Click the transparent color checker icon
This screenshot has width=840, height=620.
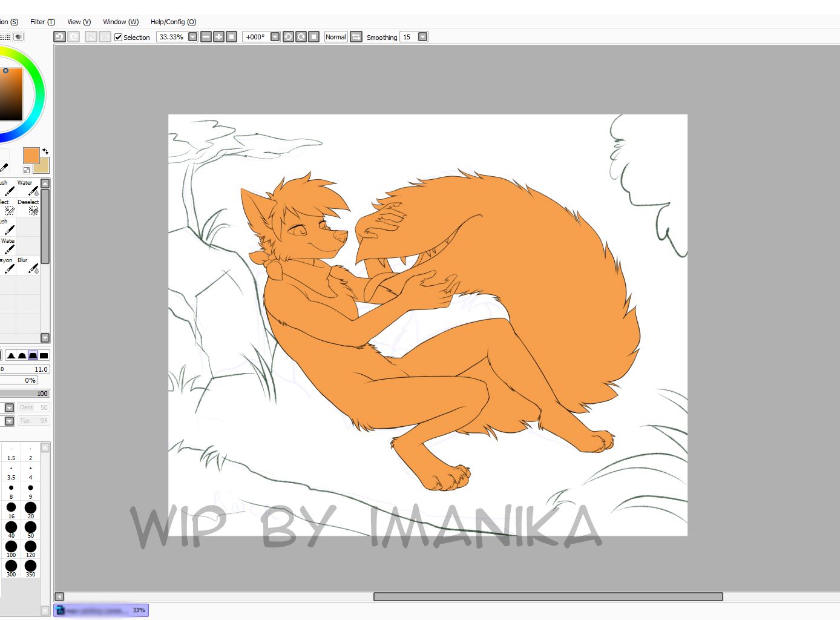tap(27, 170)
